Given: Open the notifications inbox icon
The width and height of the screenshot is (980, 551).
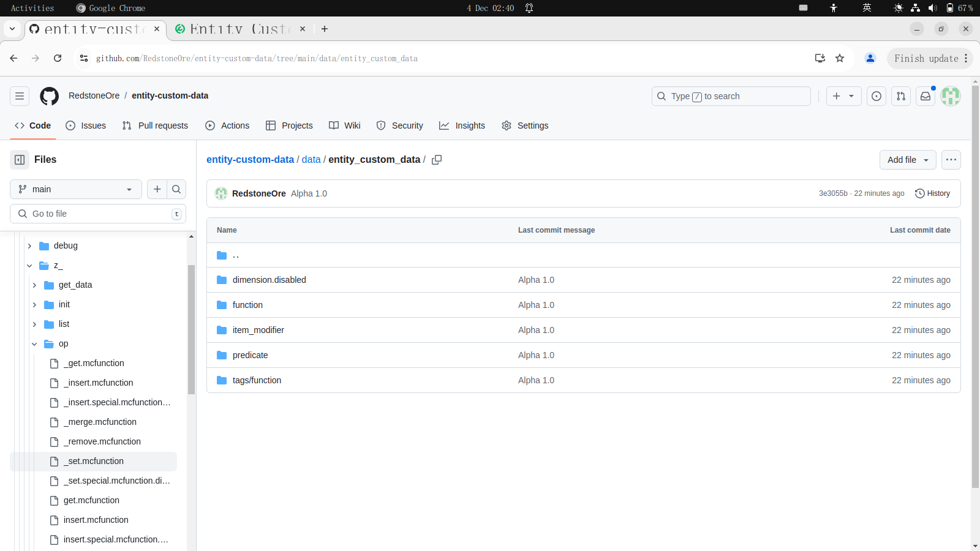Looking at the screenshot, I should click(925, 96).
